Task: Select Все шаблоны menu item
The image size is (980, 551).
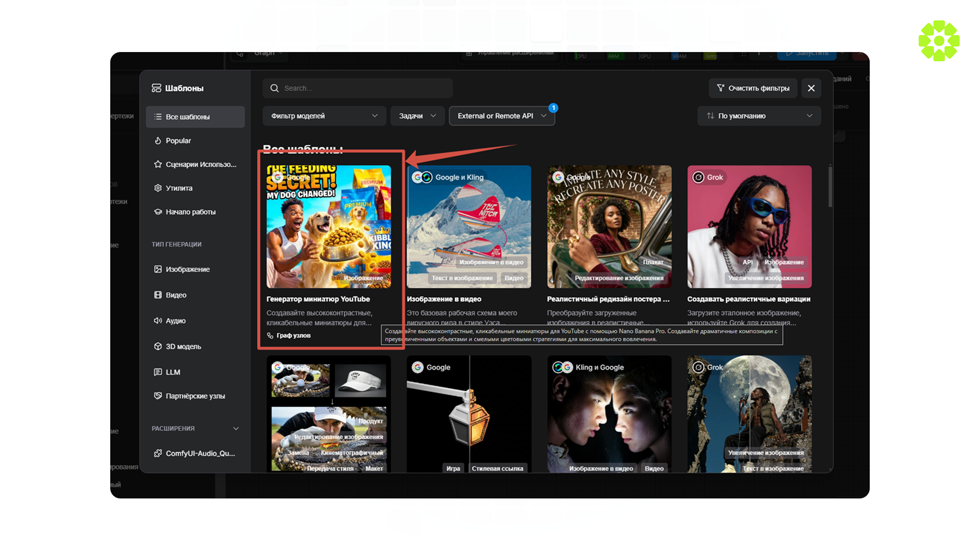Action: tap(187, 117)
